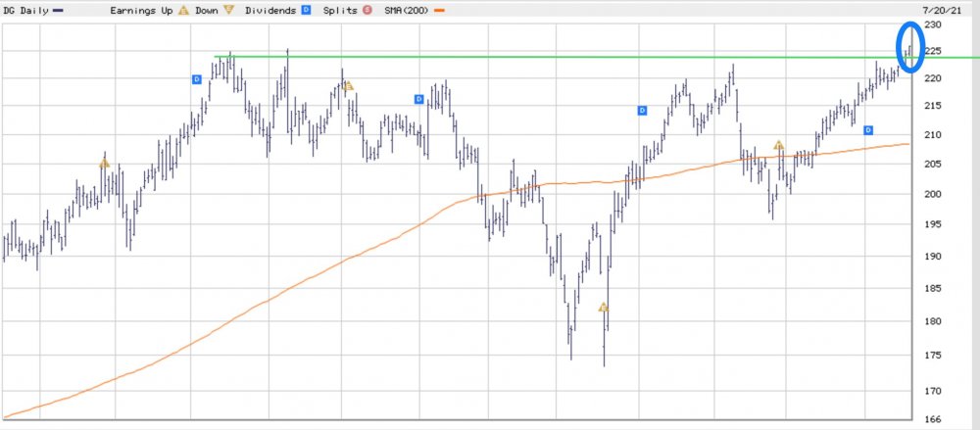Select the dividend marker beside the 214 price level
This screenshot has width=980, height=430.
click(642, 111)
